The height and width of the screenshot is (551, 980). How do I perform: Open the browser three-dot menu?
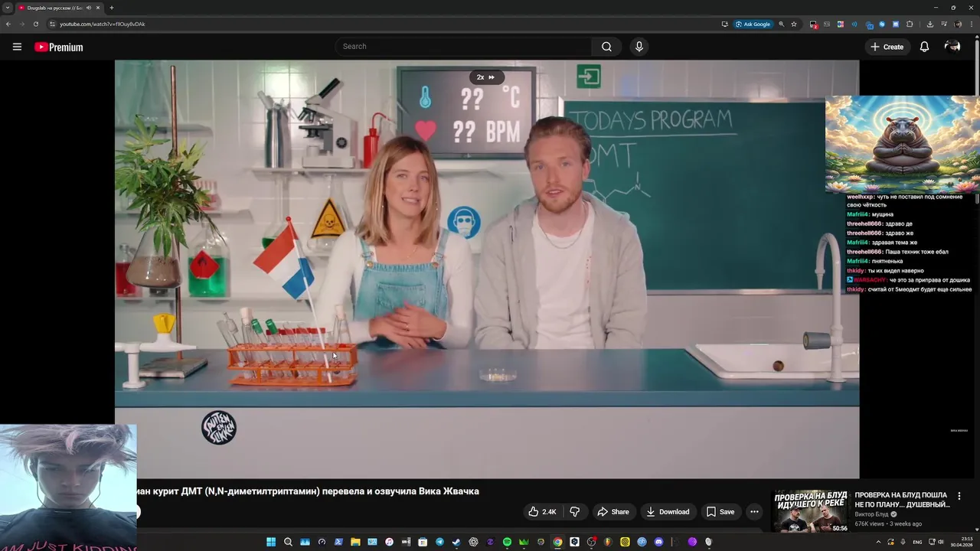coord(971,24)
